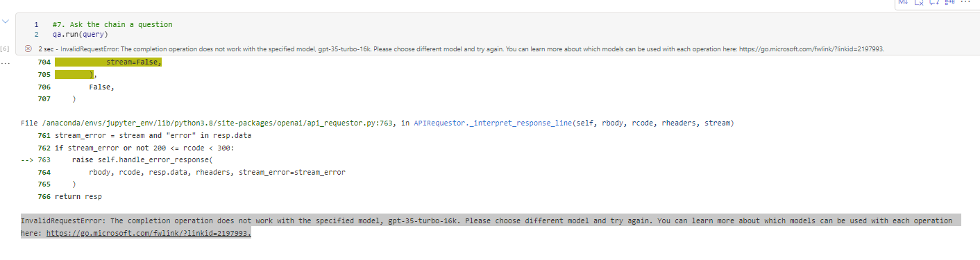Click the highlighted InvalidRequestError message at bottom
The width and height of the screenshot is (980, 260).
[491, 227]
